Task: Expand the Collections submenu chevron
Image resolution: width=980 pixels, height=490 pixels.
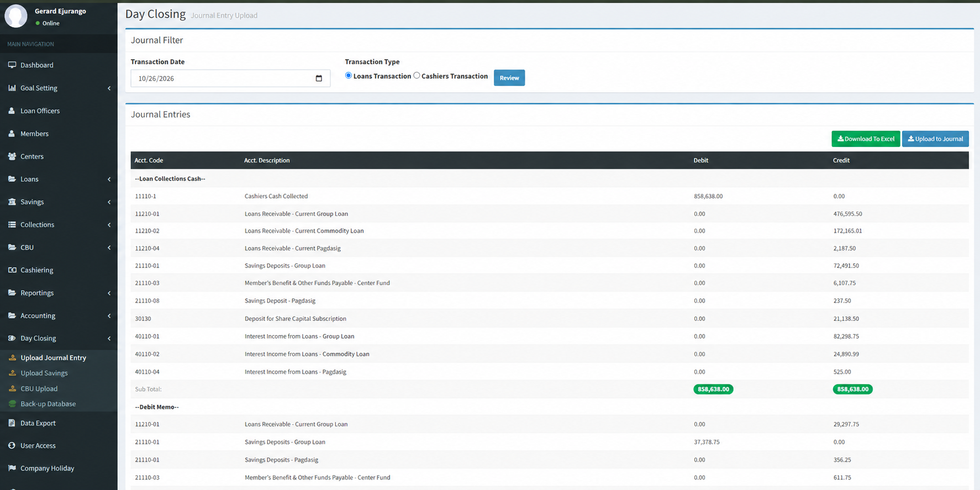Action: point(109,225)
